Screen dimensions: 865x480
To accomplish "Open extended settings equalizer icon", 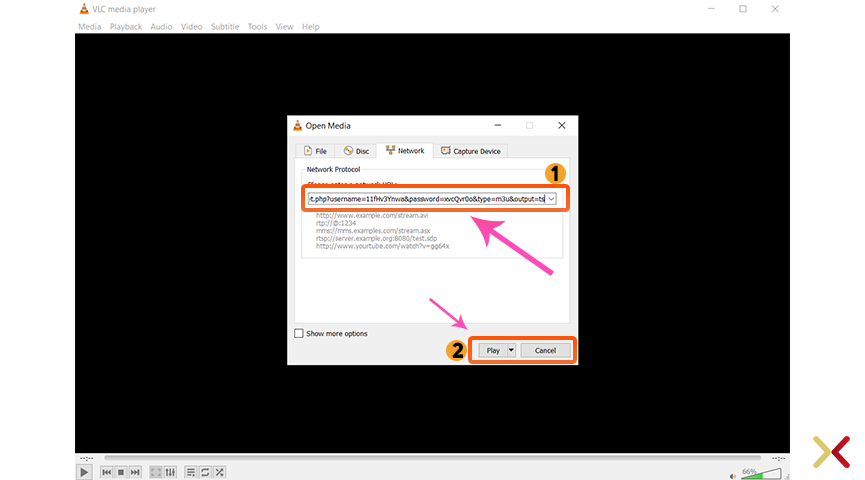I will (x=170, y=472).
